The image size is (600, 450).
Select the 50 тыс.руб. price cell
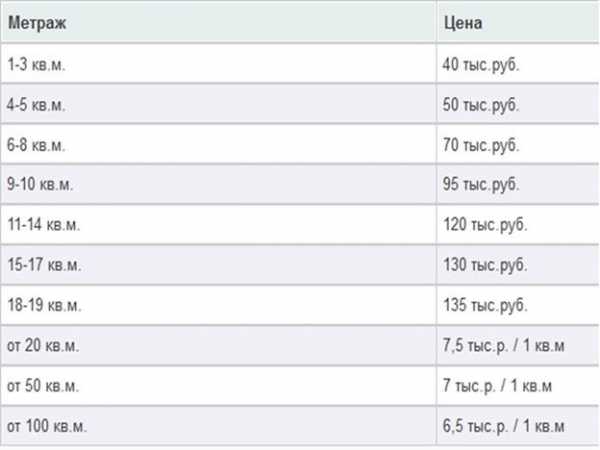(x=480, y=105)
